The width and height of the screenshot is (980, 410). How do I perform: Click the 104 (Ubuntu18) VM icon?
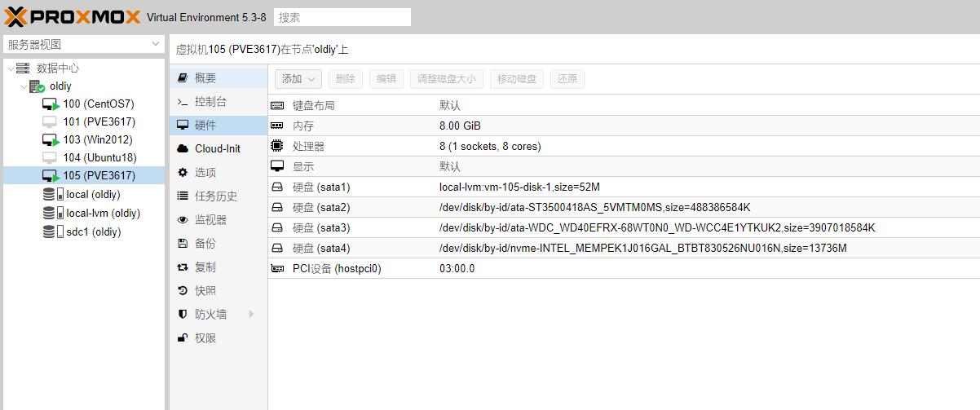point(51,158)
